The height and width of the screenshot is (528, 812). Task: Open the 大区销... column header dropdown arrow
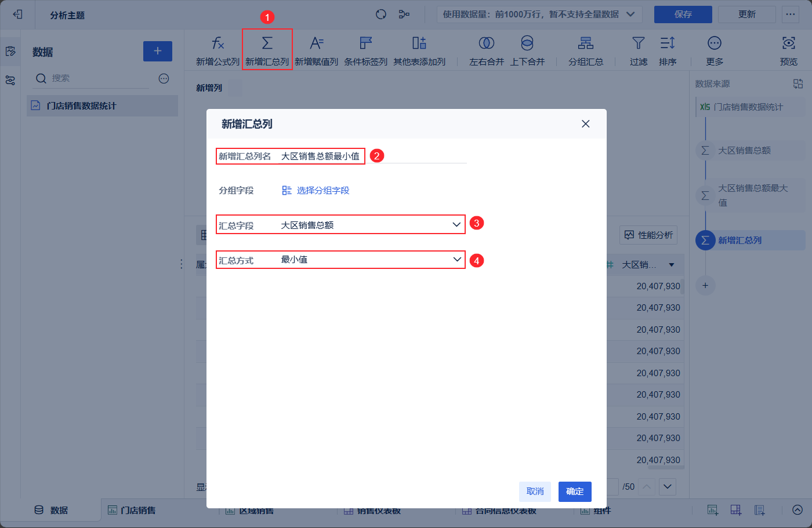pos(672,265)
